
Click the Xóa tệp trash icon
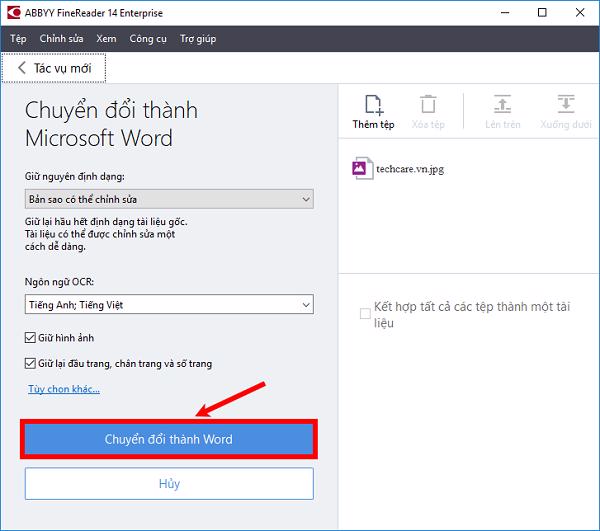tap(428, 104)
